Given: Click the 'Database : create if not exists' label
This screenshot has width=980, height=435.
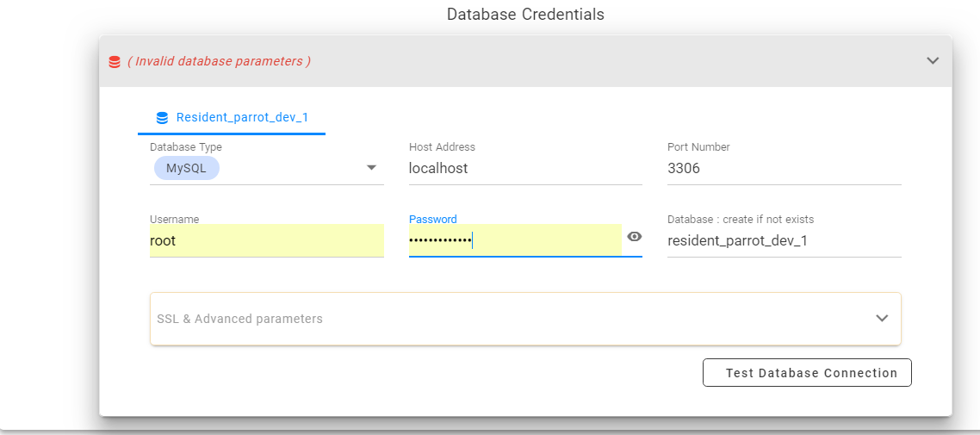Looking at the screenshot, I should 741,220.
